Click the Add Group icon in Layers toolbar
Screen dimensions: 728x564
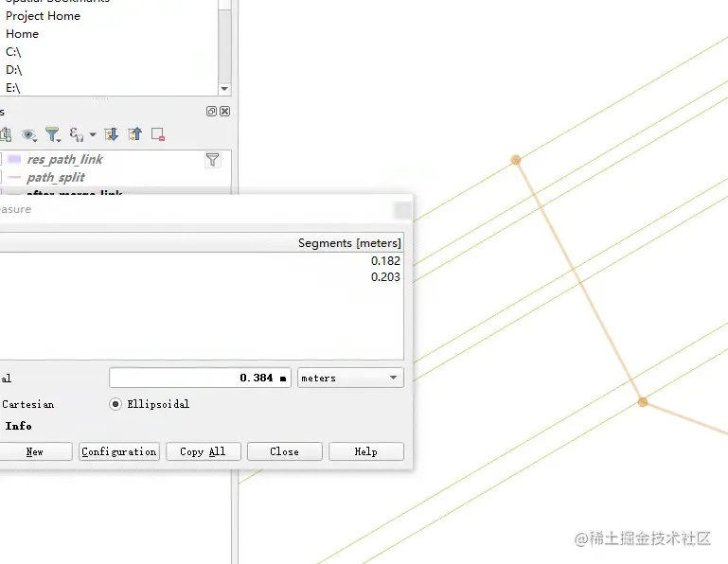point(6,134)
